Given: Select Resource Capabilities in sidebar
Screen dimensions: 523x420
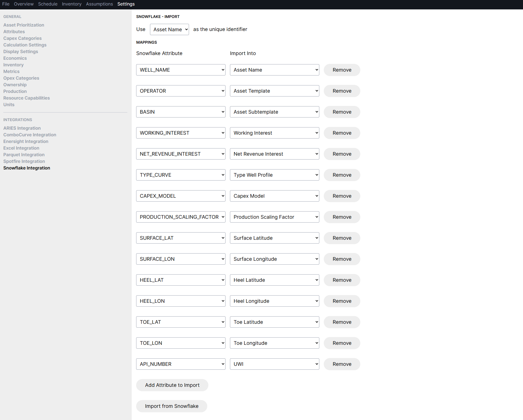Looking at the screenshot, I should pos(27,98).
